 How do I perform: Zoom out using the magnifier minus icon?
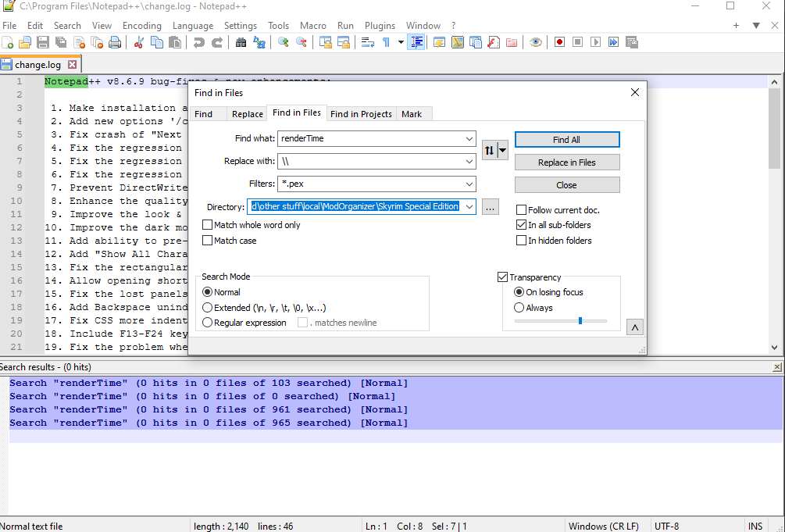pyautogui.click(x=301, y=43)
